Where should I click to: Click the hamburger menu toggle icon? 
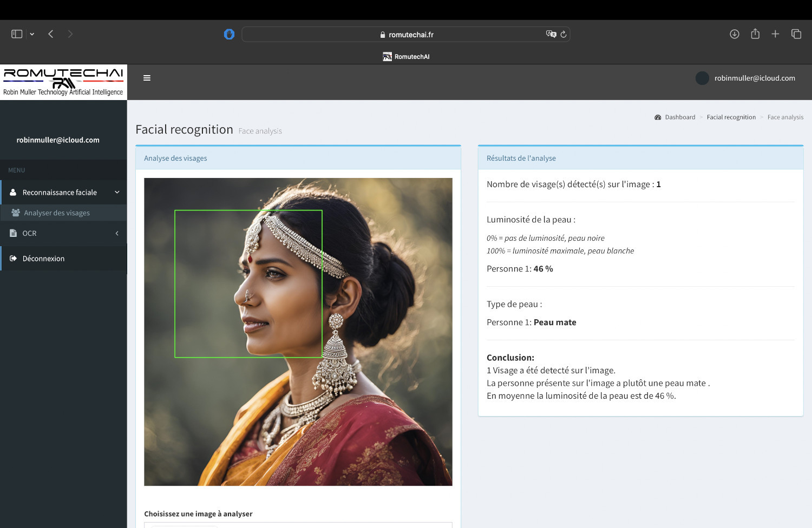pos(147,78)
